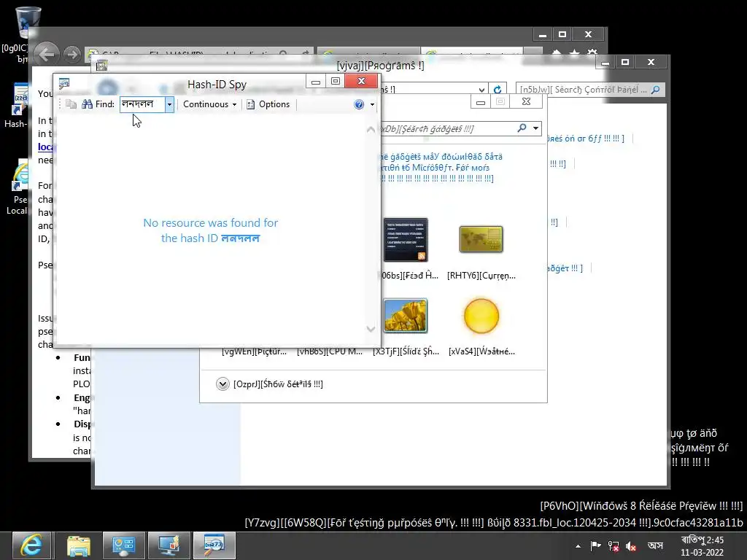Open File Explorer from the taskbar
The width and height of the screenshot is (747, 560).
(x=78, y=545)
